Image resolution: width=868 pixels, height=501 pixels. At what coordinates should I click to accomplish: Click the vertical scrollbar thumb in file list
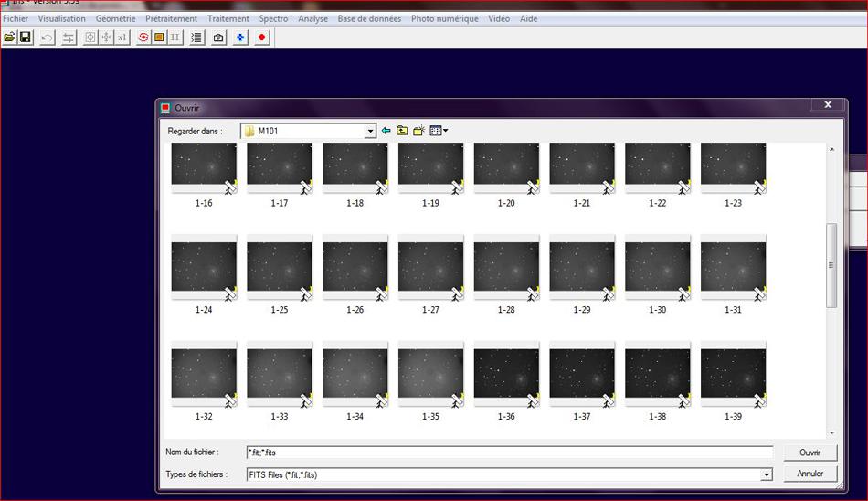click(831, 265)
